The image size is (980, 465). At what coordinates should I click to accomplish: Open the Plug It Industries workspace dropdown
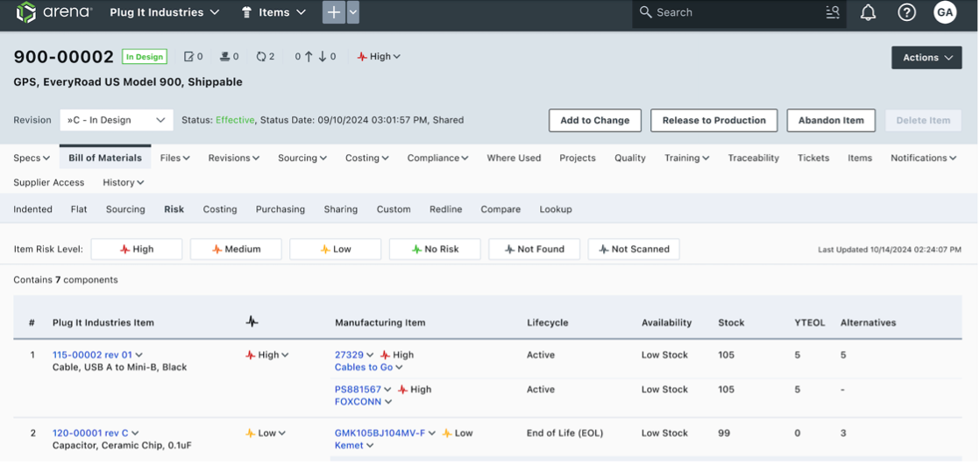(165, 12)
